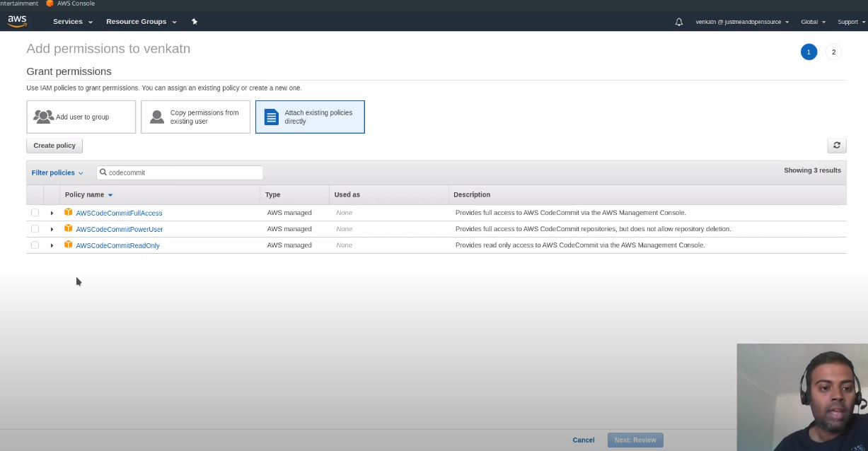Check the AWSCodeCommitReadOnly checkbox
This screenshot has height=451, width=868.
point(35,245)
